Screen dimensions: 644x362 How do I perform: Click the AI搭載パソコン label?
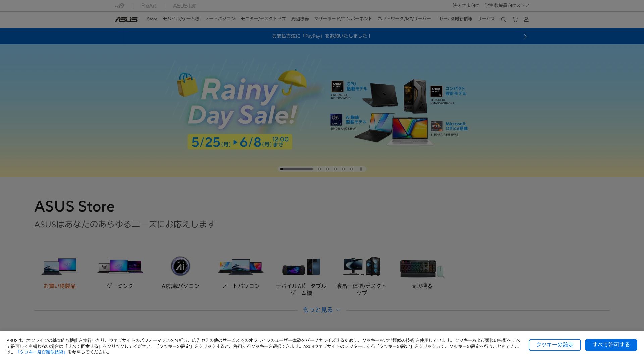[180, 286]
